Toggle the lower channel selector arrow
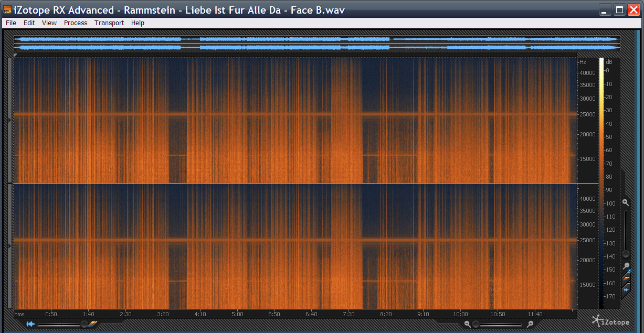 coord(9,245)
